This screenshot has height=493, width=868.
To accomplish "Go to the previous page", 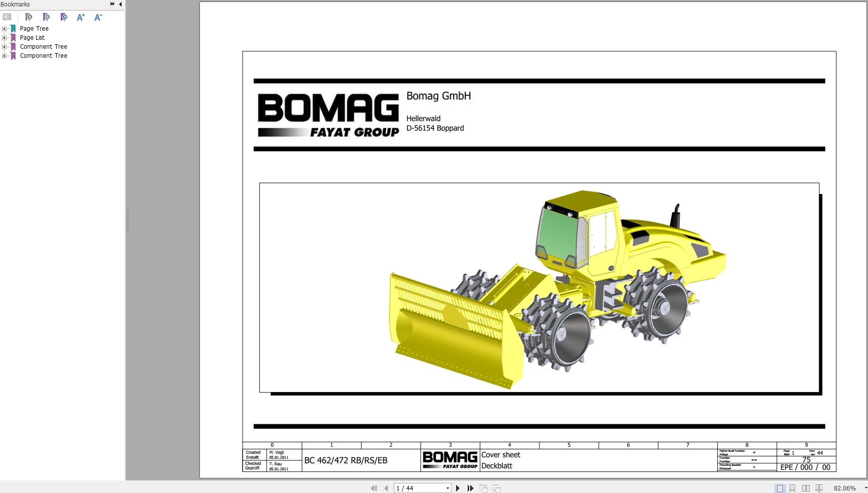I will [x=386, y=488].
